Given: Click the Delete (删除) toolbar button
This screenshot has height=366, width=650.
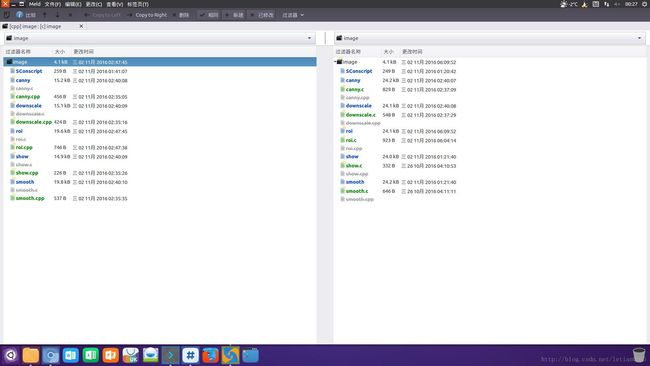Looking at the screenshot, I should click(181, 15).
